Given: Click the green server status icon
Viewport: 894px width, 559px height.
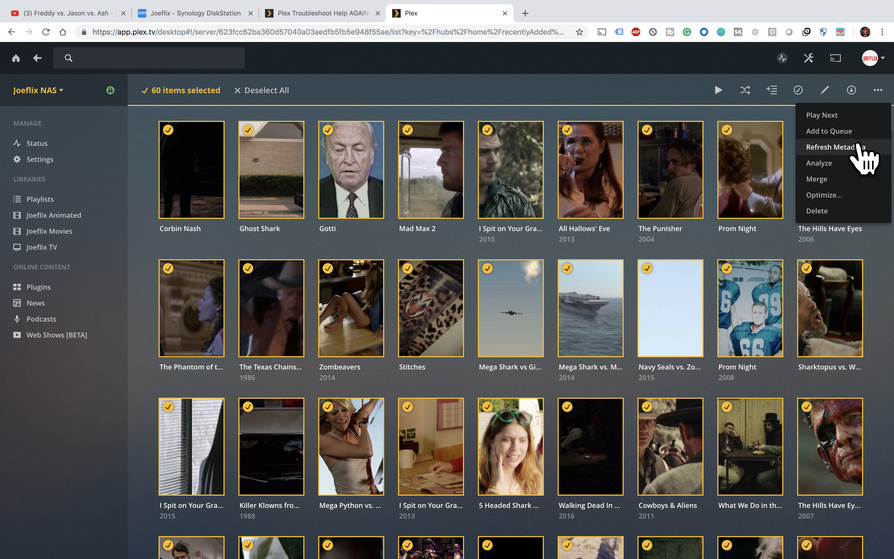Looking at the screenshot, I should point(110,90).
